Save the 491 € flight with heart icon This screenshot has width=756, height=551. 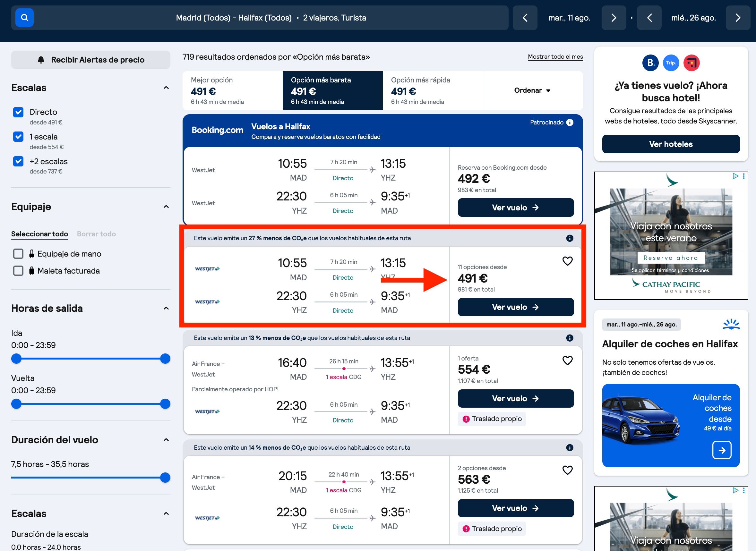click(568, 261)
